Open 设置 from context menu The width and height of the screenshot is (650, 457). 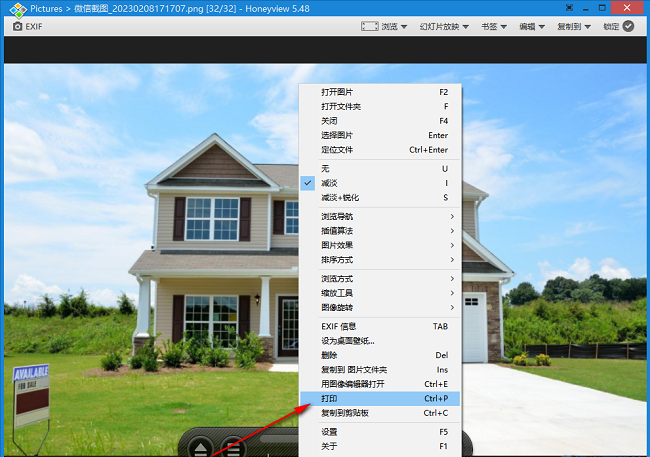(x=330, y=432)
